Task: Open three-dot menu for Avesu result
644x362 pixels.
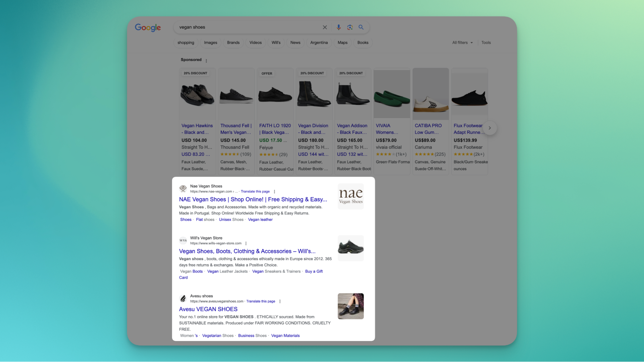Action: pyautogui.click(x=280, y=302)
